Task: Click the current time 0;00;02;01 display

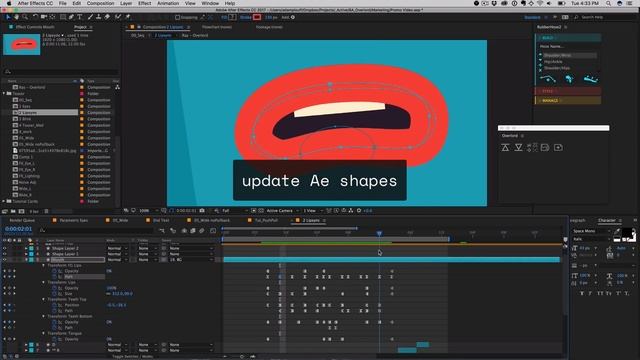Action: tap(18, 229)
